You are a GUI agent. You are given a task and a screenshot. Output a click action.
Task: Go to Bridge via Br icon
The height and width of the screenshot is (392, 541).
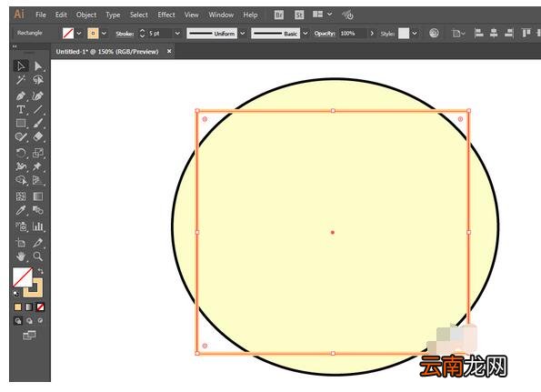279,15
